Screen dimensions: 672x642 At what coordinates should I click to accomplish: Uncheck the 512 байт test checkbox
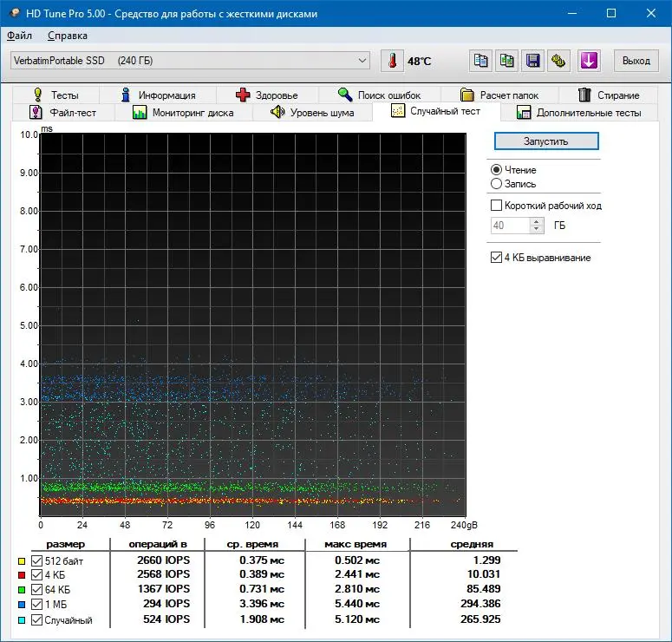tap(37, 560)
